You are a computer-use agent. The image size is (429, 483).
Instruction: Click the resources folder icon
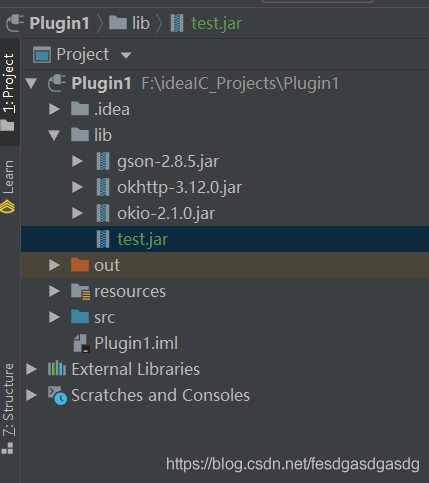coord(80,292)
